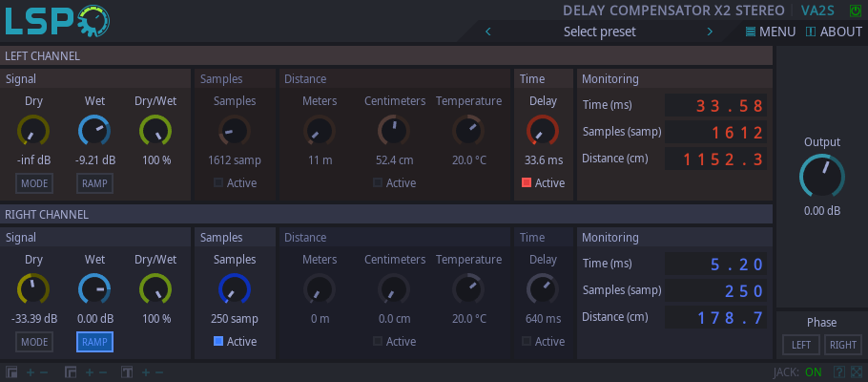Go to the previous preset with left chevron
Image resolution: width=868 pixels, height=382 pixels.
tap(488, 32)
